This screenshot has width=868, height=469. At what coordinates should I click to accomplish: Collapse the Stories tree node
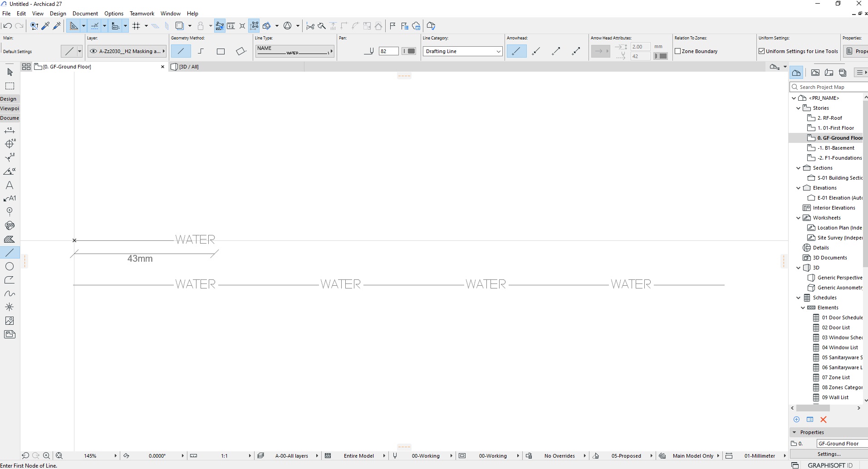[798, 108]
